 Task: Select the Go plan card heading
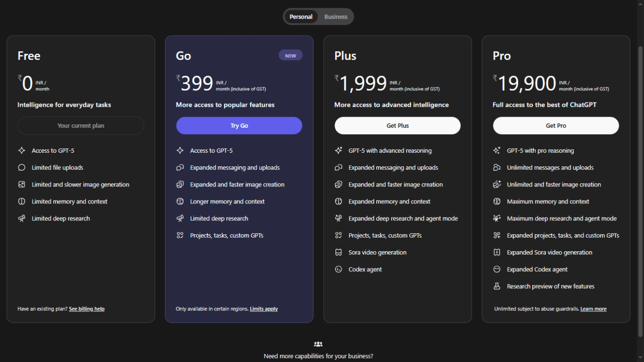(183, 56)
